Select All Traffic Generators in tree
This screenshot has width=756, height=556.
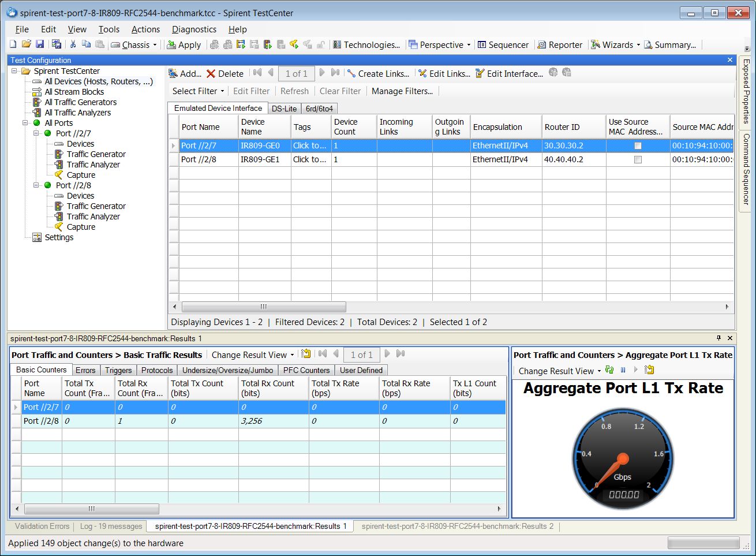pos(81,102)
